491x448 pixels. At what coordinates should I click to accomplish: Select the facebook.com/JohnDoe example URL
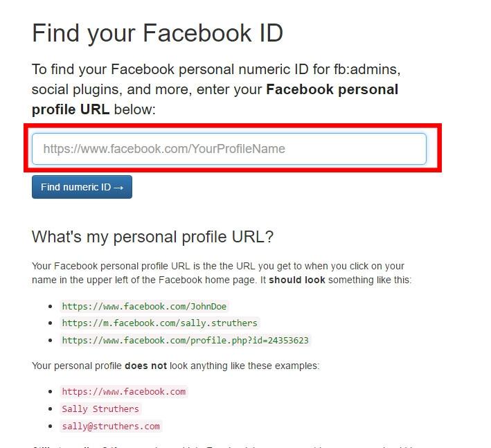144,306
